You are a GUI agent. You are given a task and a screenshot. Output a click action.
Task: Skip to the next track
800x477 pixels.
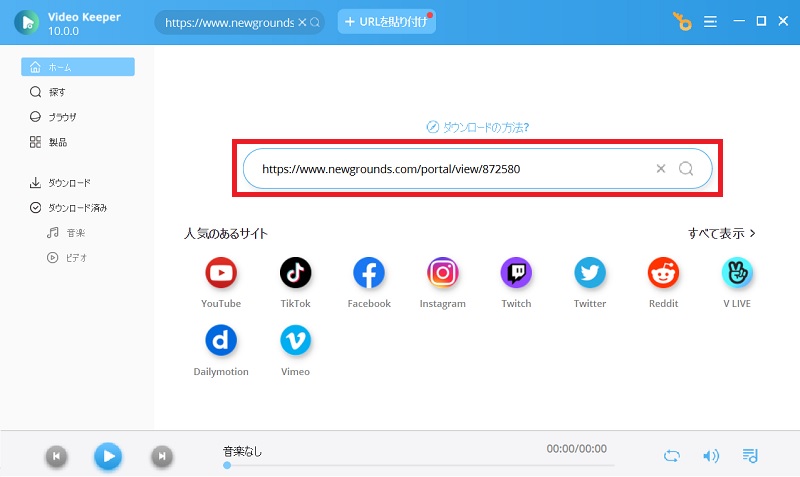click(x=162, y=456)
